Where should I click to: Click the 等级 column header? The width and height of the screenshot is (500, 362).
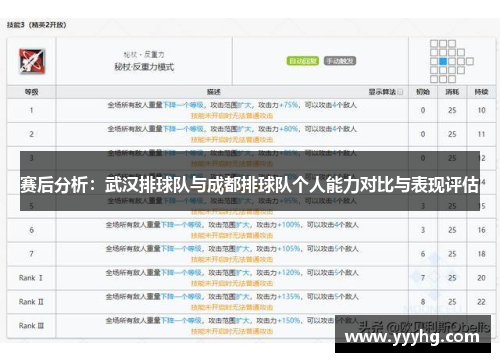pos(32,92)
